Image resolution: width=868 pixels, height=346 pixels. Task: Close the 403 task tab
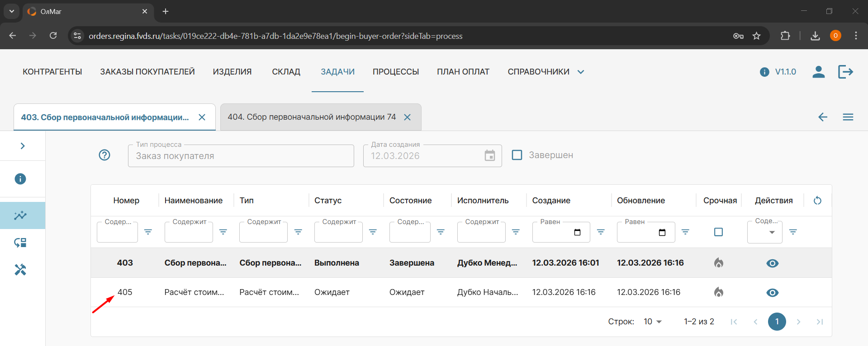[x=202, y=117]
